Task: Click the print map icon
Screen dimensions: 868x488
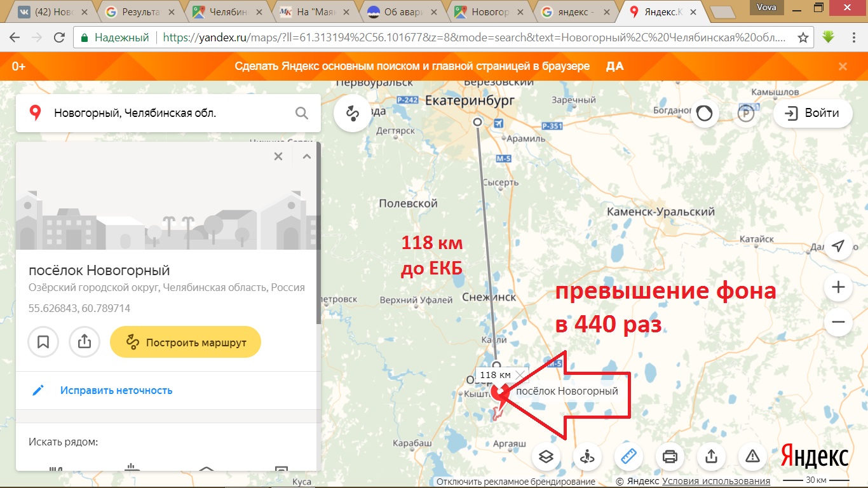Action: click(670, 456)
